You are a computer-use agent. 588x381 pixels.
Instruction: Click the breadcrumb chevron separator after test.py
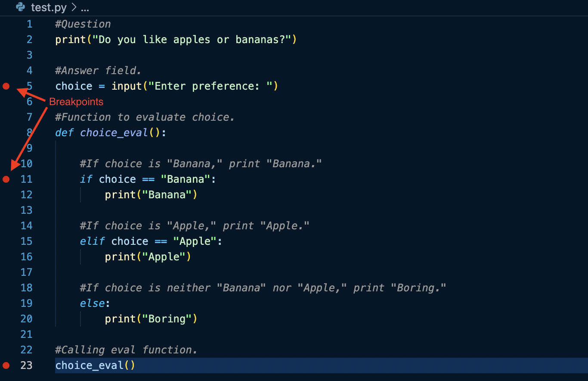coord(74,8)
